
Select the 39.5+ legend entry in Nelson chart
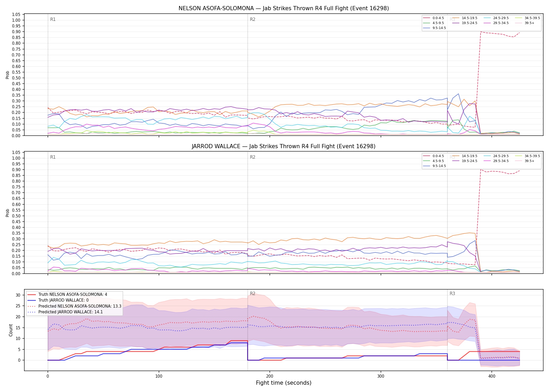525,23
